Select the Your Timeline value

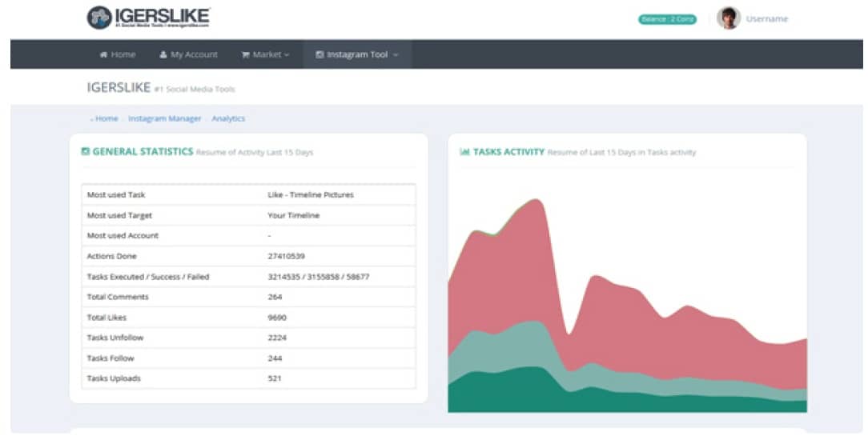coord(293,215)
